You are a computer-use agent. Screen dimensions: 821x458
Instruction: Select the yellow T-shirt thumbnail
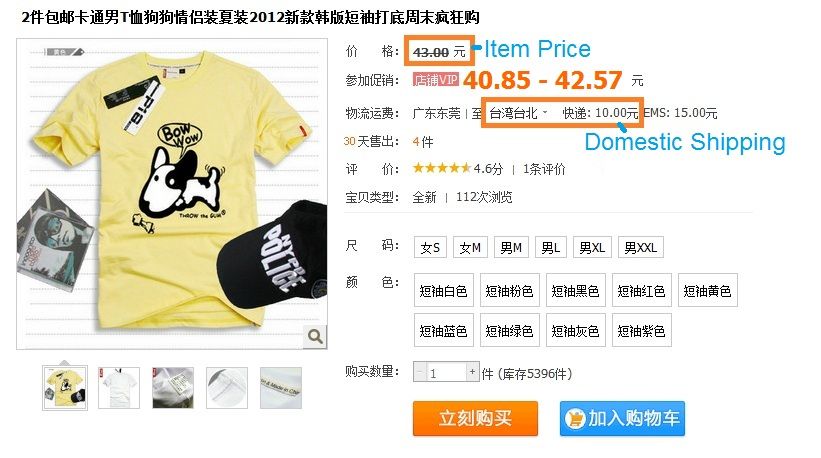pos(65,388)
